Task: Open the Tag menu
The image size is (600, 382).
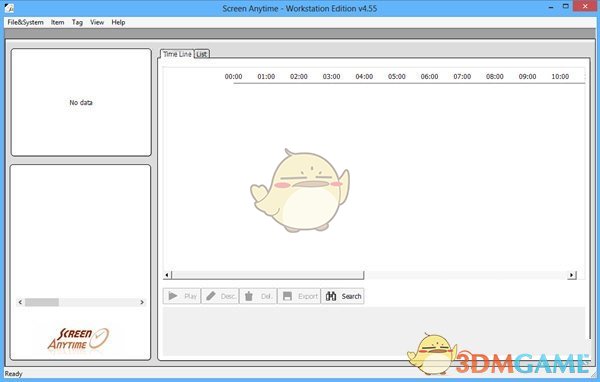Action: [77, 22]
